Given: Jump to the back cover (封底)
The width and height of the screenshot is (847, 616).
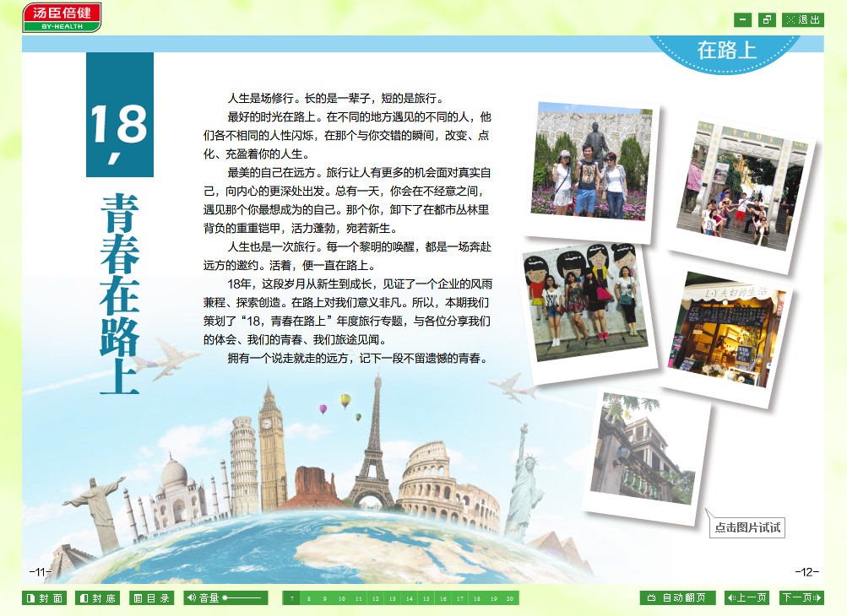Looking at the screenshot, I should point(97,598).
